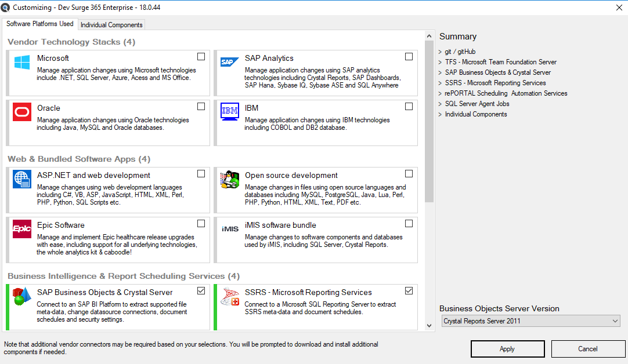Expand TFS - Microsoft Team Foundation Server
Image resolution: width=628 pixels, height=364 pixels.
tap(440, 62)
